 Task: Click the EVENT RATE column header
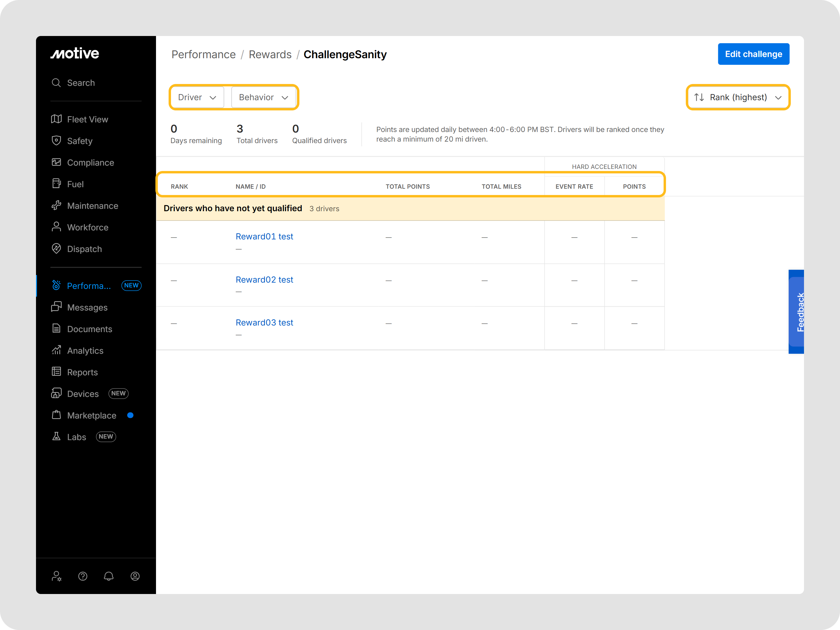[574, 187]
